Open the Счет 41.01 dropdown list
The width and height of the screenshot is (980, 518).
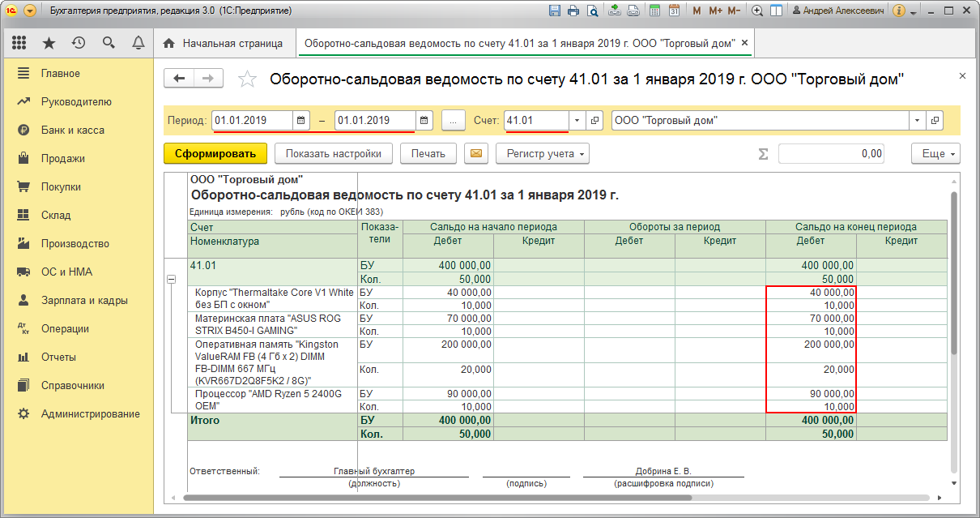(577, 120)
